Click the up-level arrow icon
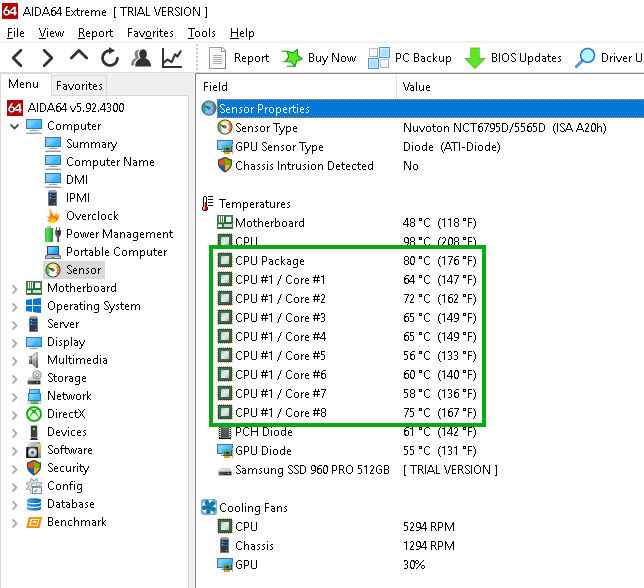Screen dimensions: 644x588 pyautogui.click(x=79, y=56)
